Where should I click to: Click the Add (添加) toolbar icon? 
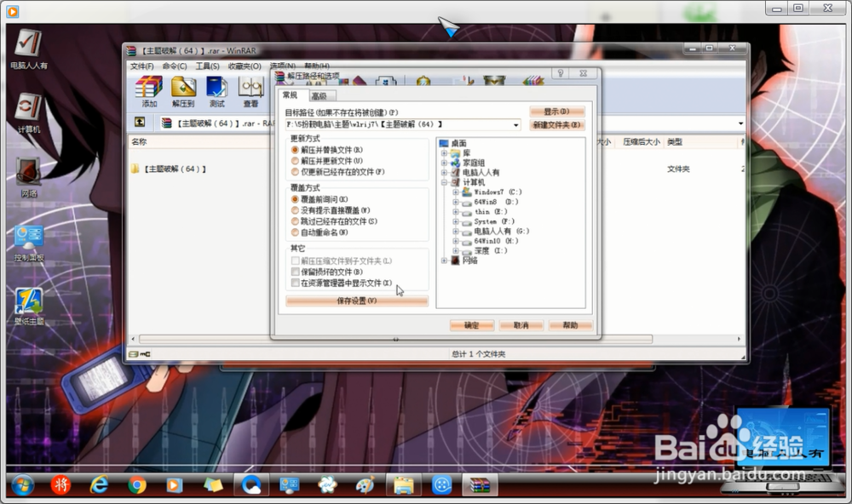pyautogui.click(x=149, y=91)
